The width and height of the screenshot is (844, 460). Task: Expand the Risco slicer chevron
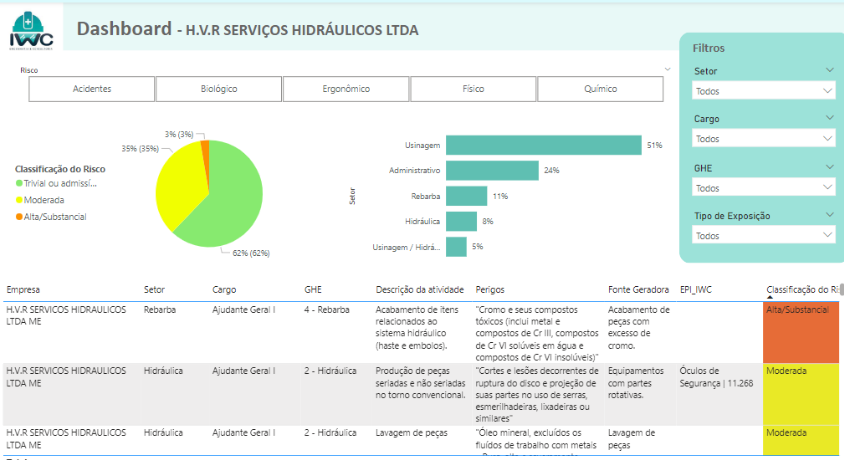click(x=667, y=69)
